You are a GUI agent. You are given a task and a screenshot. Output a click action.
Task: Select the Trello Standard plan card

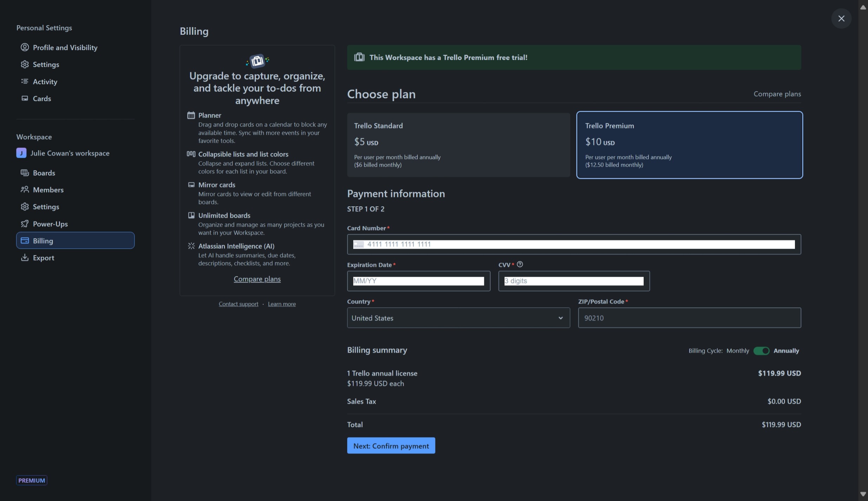tap(458, 145)
